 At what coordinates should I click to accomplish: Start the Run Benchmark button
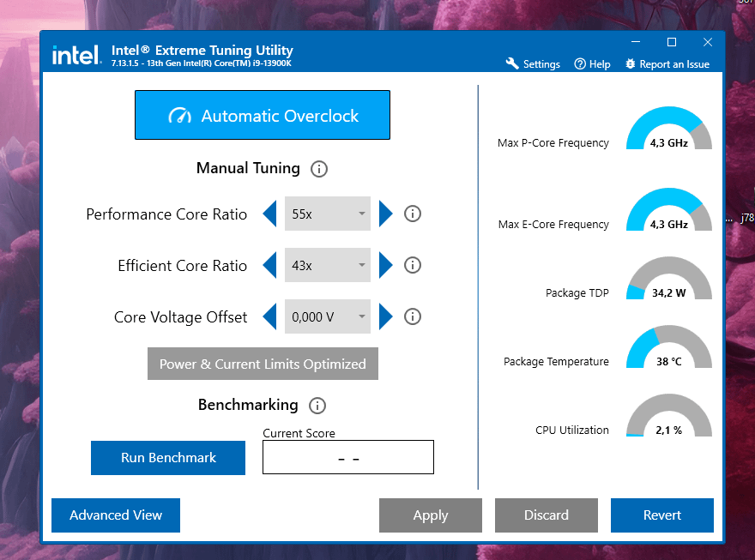point(168,458)
